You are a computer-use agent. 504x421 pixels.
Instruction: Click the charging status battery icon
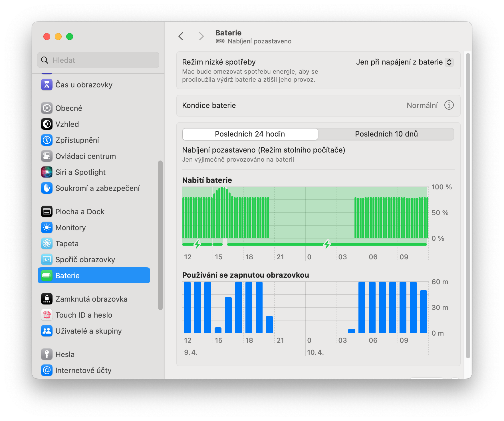(x=220, y=41)
